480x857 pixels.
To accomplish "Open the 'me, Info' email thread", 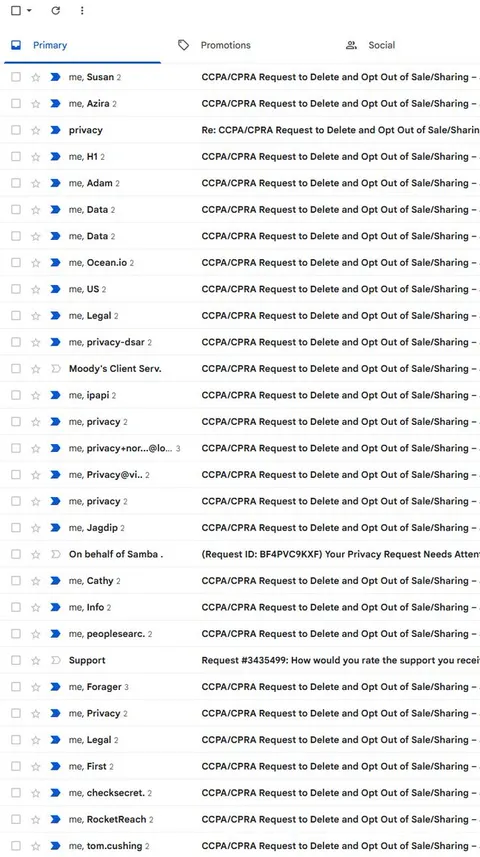I will point(240,607).
